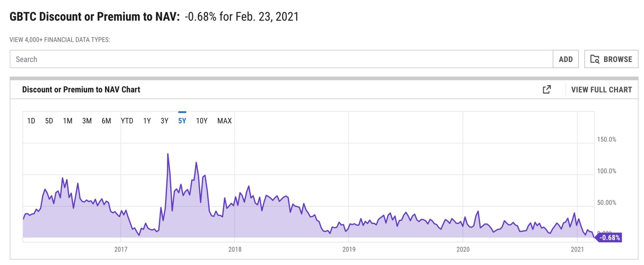Choose the 3Y time range
The height and width of the screenshot is (265, 644).
[x=164, y=121]
